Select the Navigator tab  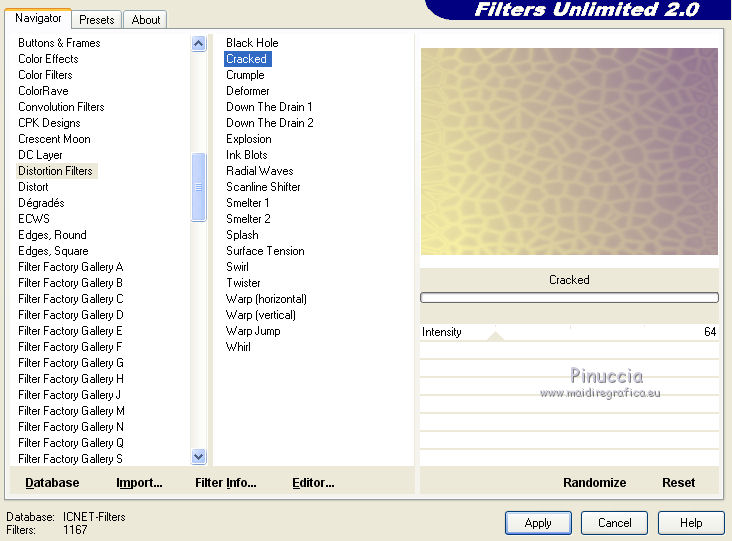(x=38, y=18)
